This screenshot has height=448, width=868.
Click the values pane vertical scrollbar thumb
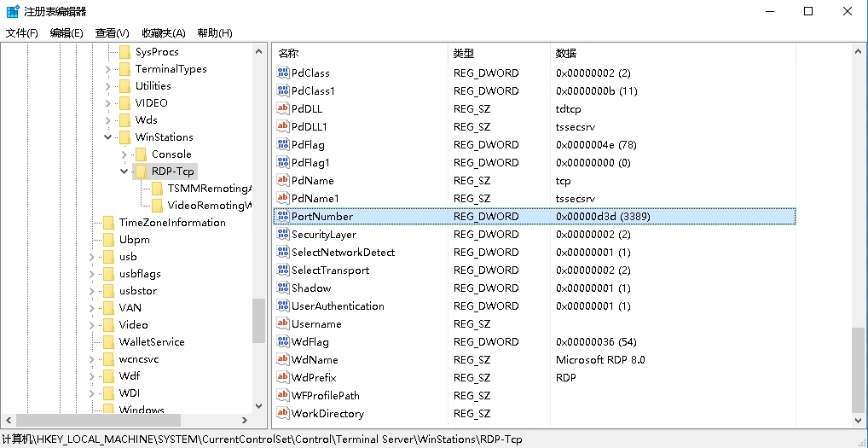click(859, 369)
